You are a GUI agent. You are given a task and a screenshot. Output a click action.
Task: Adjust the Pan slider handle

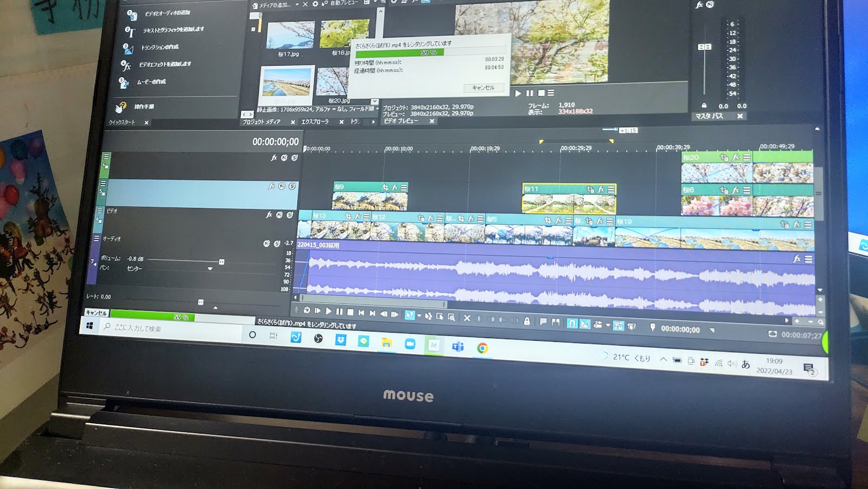point(210,269)
